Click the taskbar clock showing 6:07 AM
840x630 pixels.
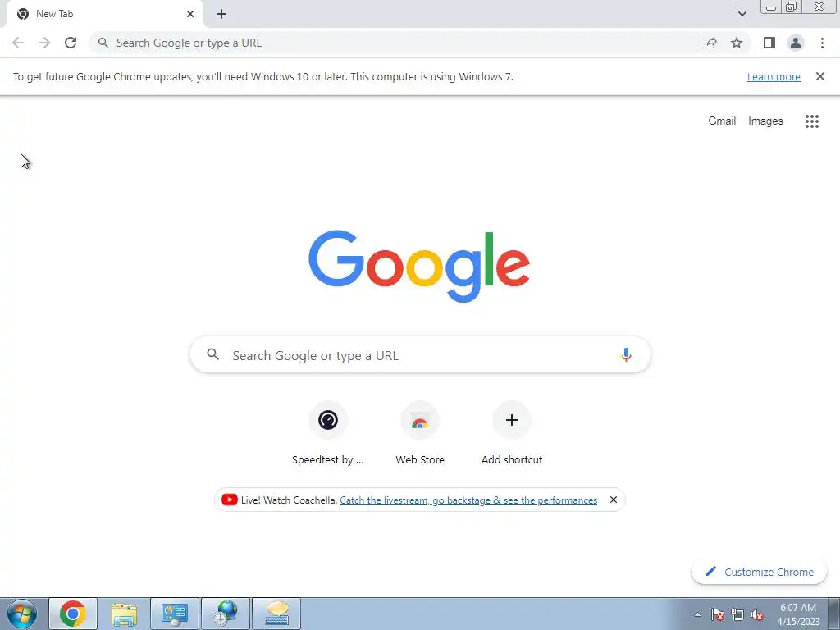pos(798,614)
